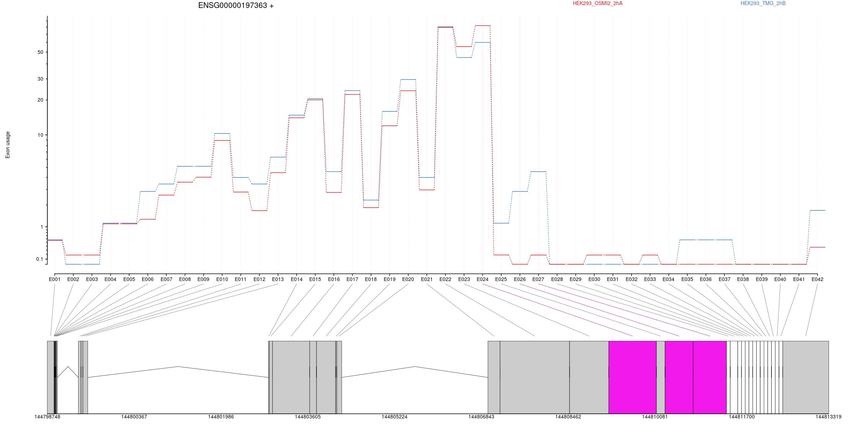This screenshot has width=868, height=434.
Task: Click exon label E015
Action: (x=315, y=279)
